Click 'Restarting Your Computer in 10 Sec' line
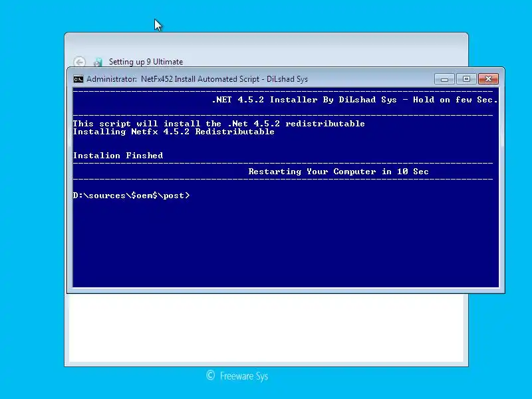This screenshot has width=532, height=399. [x=338, y=172]
